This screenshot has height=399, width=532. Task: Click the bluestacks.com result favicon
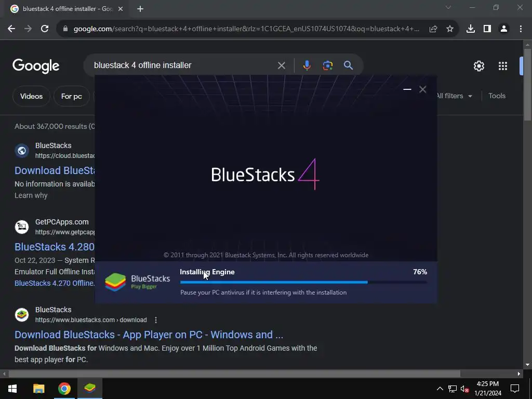[22, 315]
